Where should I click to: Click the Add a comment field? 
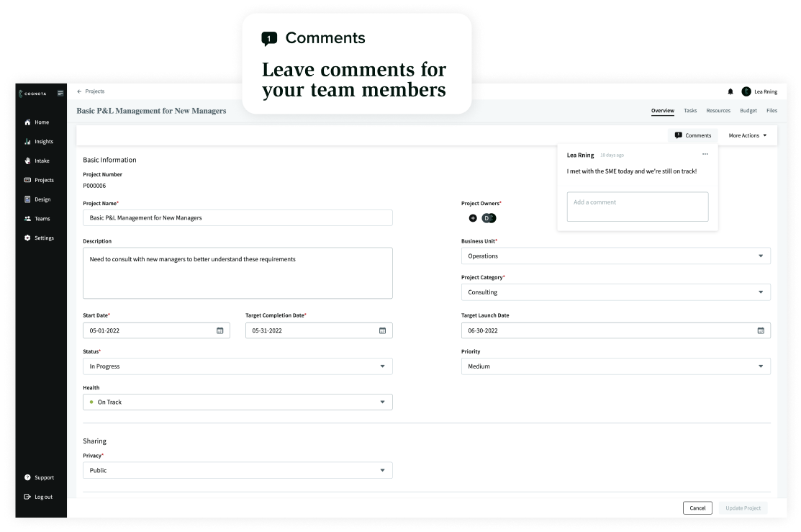637,207
